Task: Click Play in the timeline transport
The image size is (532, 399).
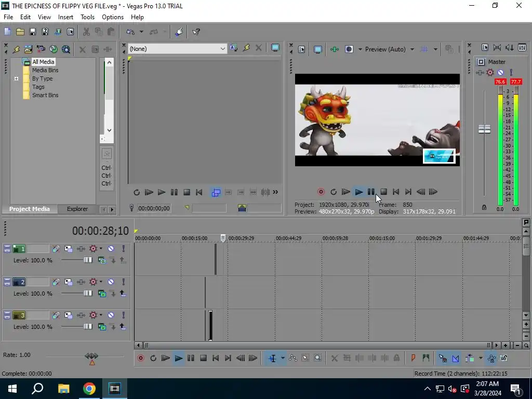Action: click(178, 358)
